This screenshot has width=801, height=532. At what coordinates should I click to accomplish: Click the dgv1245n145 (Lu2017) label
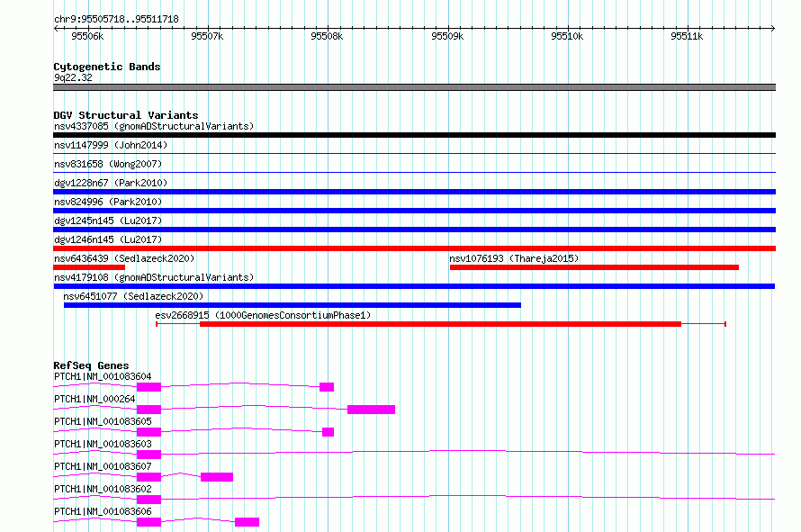tap(108, 221)
